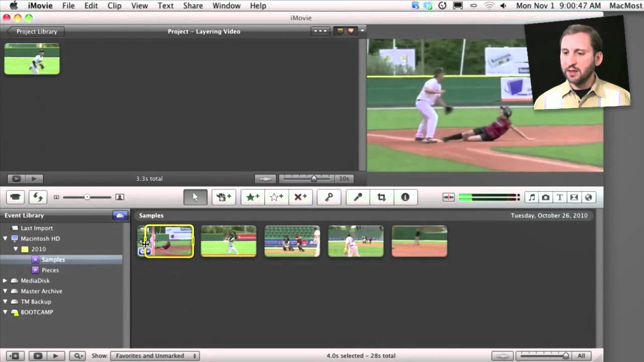This screenshot has width=644, height=362.
Task: Mark selection as favorite (filled star)
Action: tap(253, 197)
